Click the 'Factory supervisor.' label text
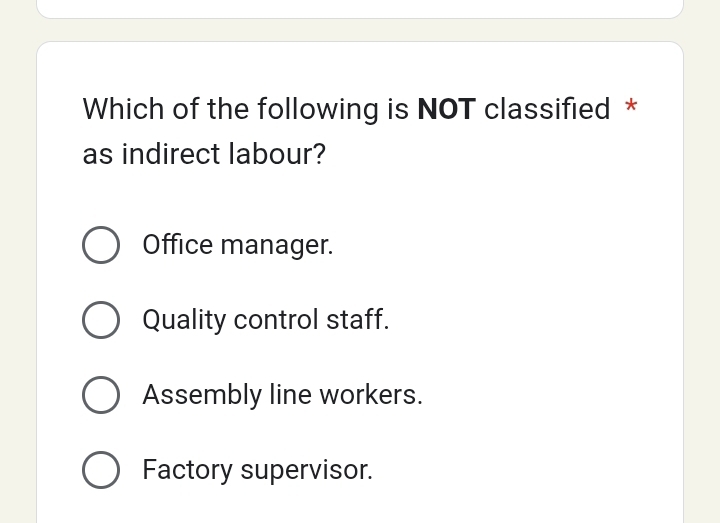The width and height of the screenshot is (720, 523). 258,470
